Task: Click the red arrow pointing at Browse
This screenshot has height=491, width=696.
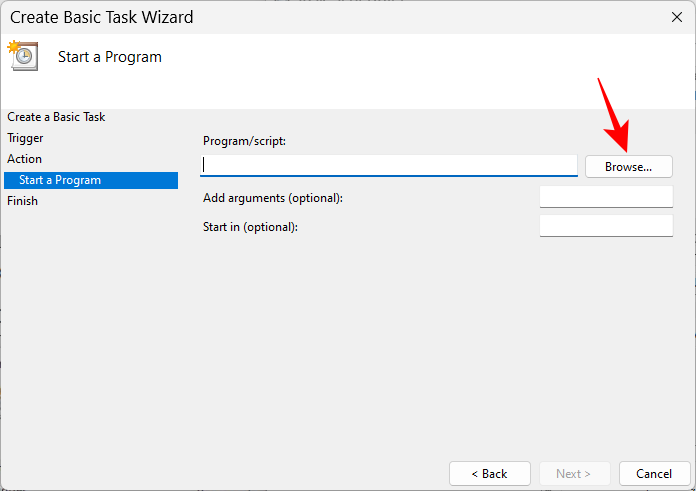Action: pyautogui.click(x=615, y=115)
